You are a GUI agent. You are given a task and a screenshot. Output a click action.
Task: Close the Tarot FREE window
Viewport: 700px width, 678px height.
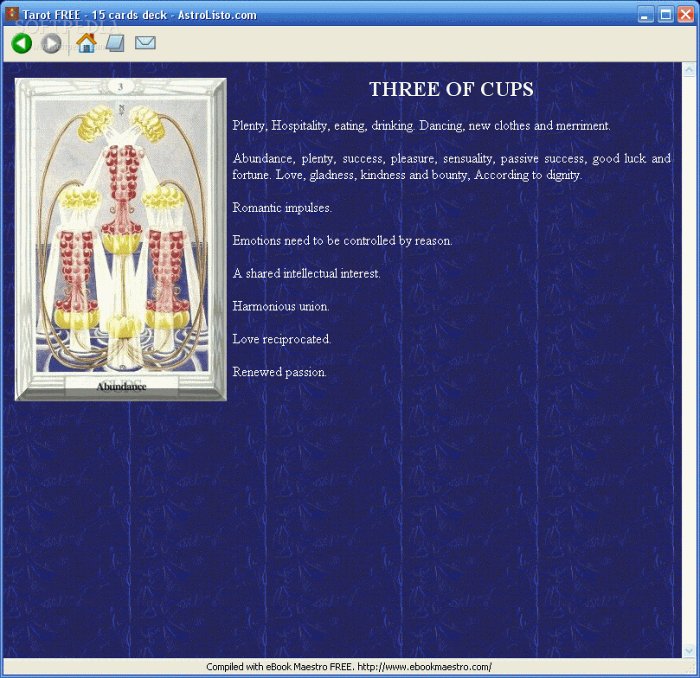point(685,14)
